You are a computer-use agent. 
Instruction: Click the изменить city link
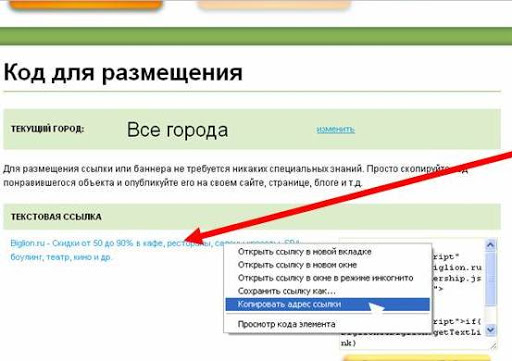point(335,129)
